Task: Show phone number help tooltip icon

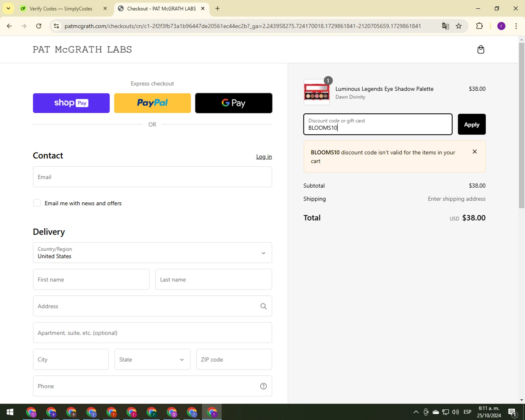Action: 264,386
